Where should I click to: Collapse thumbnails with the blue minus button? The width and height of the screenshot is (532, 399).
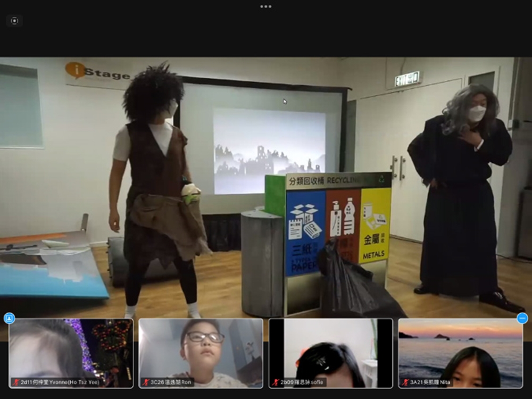[522, 318]
